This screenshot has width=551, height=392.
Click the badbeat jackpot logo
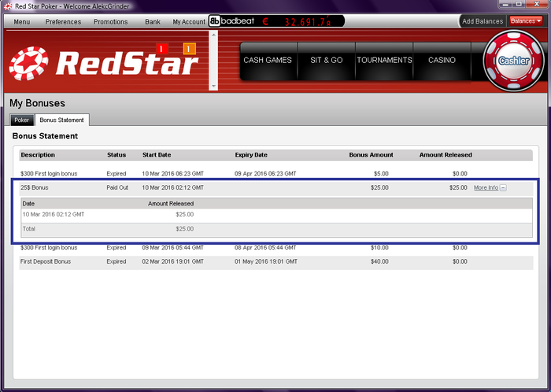click(232, 21)
